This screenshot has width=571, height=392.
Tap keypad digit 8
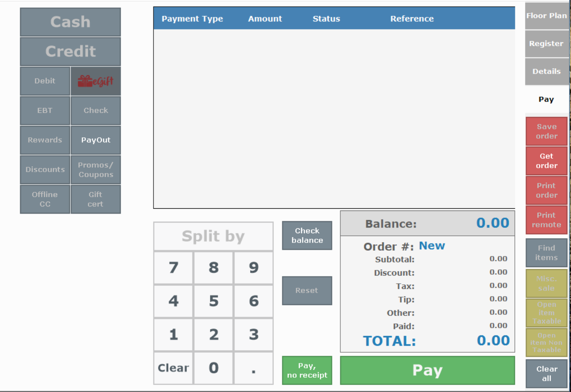click(x=214, y=268)
